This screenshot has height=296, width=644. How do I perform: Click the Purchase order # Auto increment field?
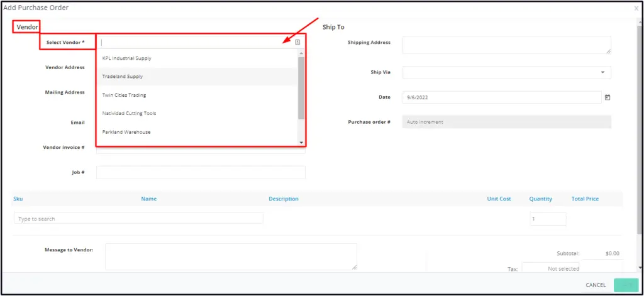pyautogui.click(x=506, y=122)
